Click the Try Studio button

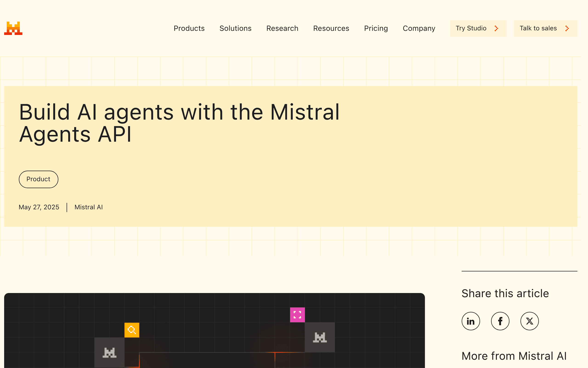tap(478, 29)
